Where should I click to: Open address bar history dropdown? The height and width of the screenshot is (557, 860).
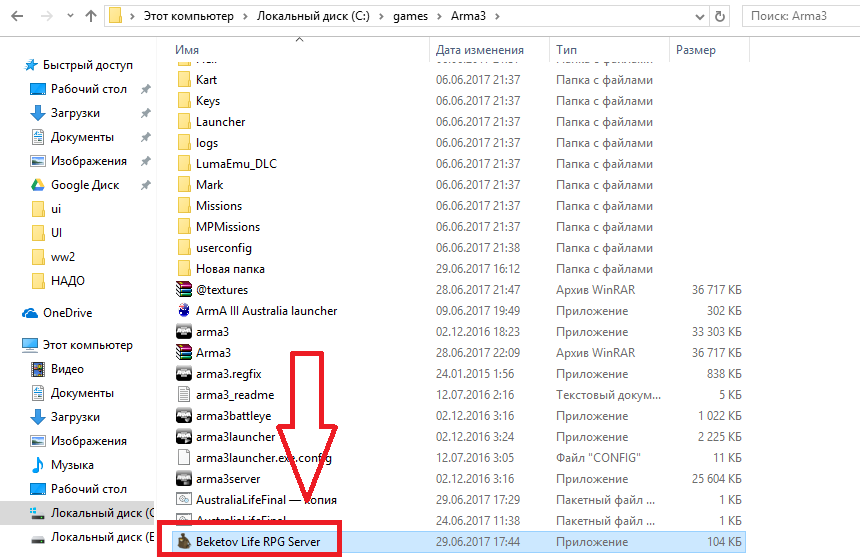(700, 16)
